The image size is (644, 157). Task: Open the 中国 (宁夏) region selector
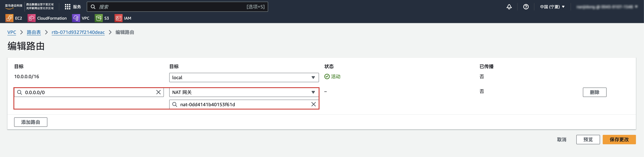click(x=552, y=7)
